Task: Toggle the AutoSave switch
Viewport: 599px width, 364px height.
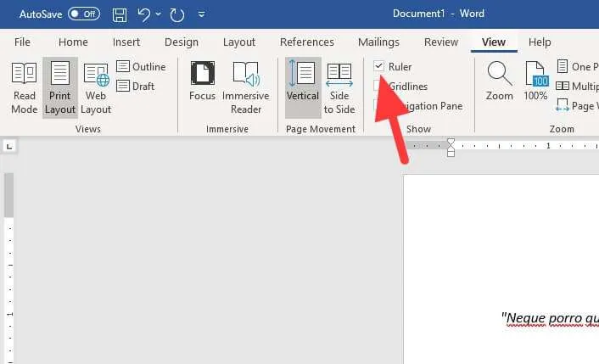Action: (x=84, y=14)
